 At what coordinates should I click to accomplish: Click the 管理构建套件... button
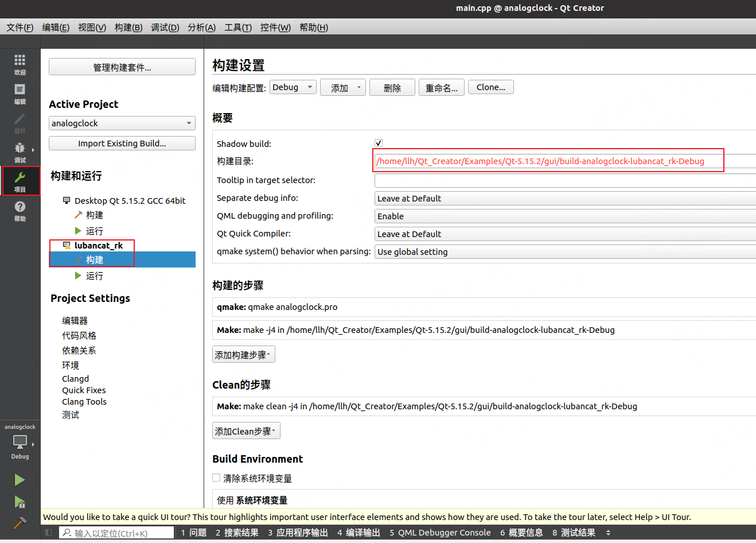point(122,67)
